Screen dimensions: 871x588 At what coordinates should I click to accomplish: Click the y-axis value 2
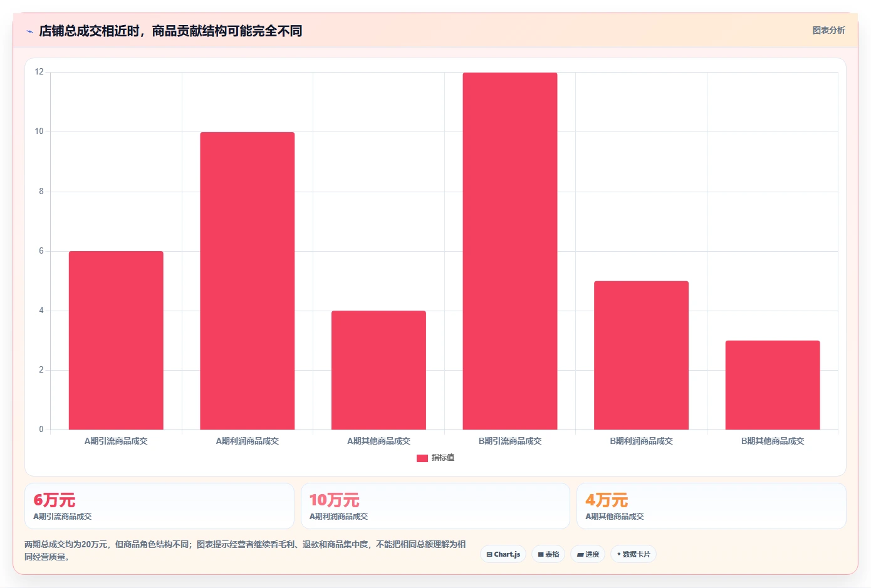pyautogui.click(x=41, y=370)
